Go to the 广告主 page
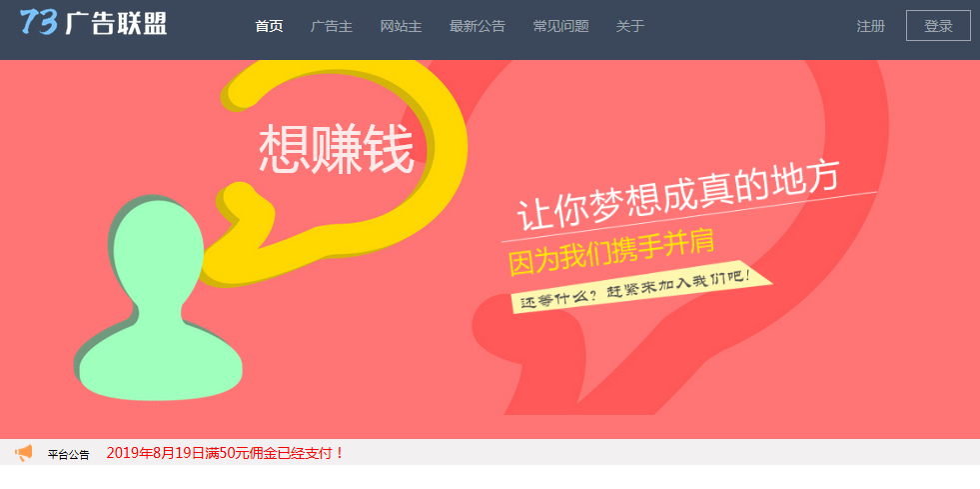The width and height of the screenshot is (980, 489). (x=332, y=26)
